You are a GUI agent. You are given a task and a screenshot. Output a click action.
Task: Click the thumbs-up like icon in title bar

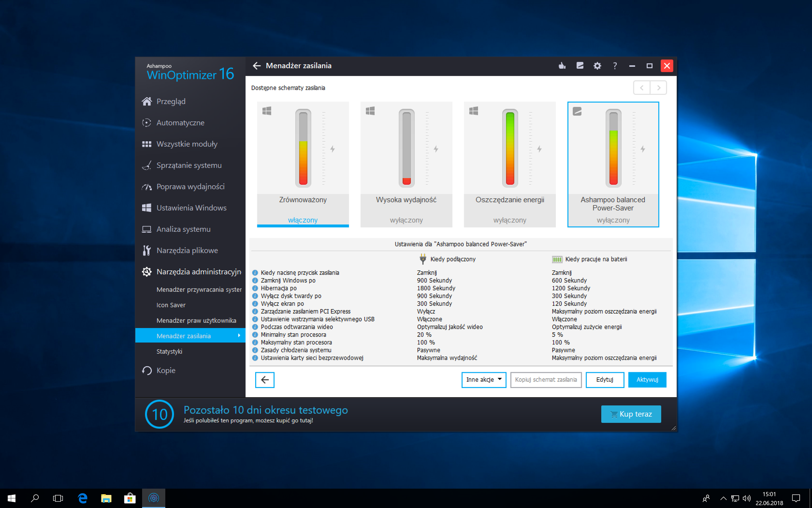coord(562,66)
